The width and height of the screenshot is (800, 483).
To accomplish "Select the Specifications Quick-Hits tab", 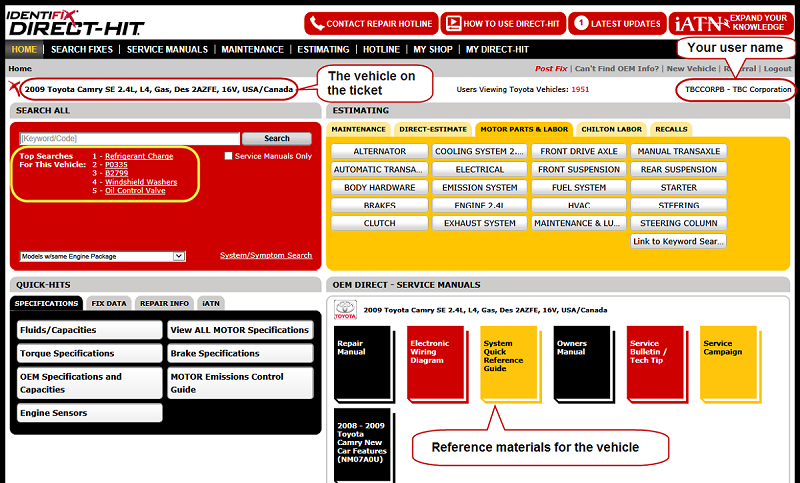I will [x=46, y=303].
